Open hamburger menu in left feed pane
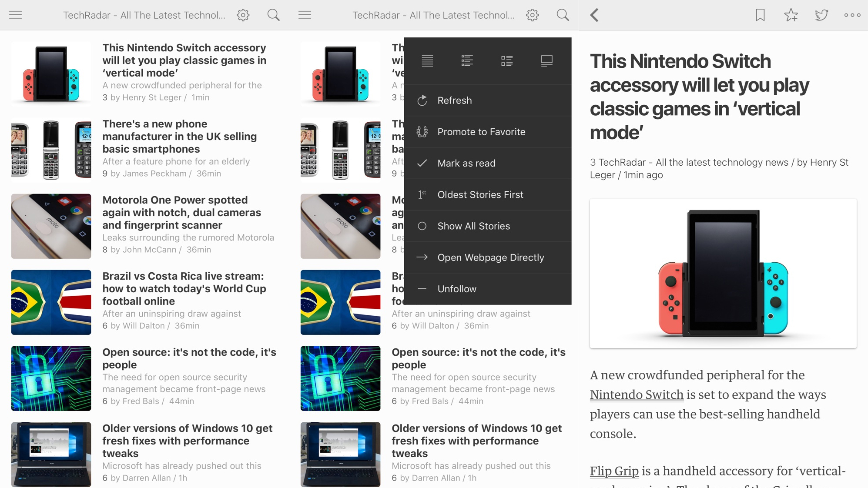The height and width of the screenshot is (488, 868). tap(16, 15)
